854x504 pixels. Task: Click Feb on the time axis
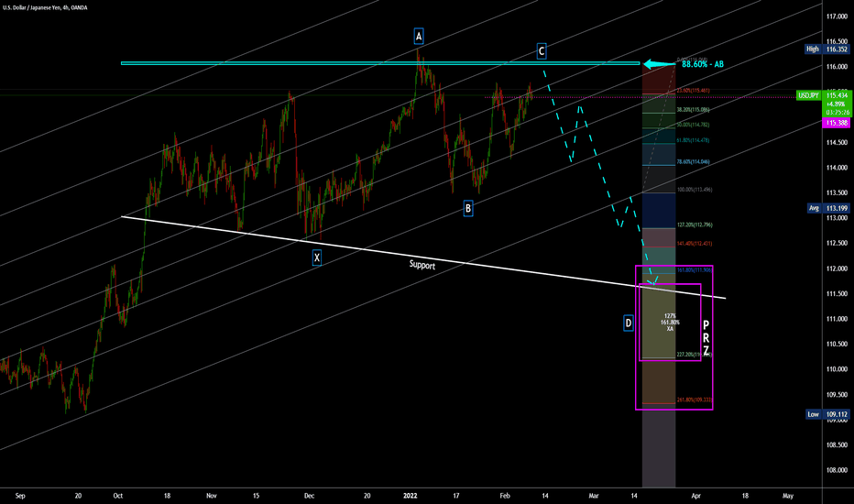pos(505,496)
